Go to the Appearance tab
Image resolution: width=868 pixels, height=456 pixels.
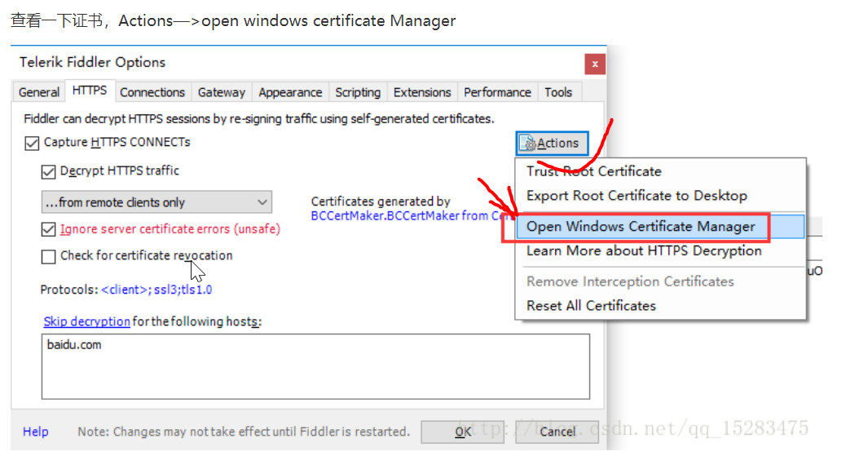point(290,92)
